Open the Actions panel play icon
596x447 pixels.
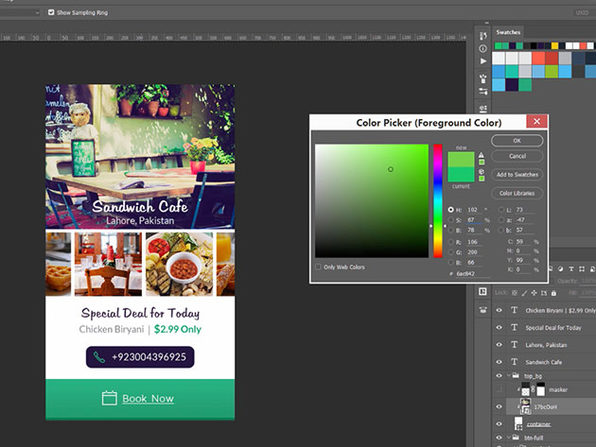coord(483,61)
